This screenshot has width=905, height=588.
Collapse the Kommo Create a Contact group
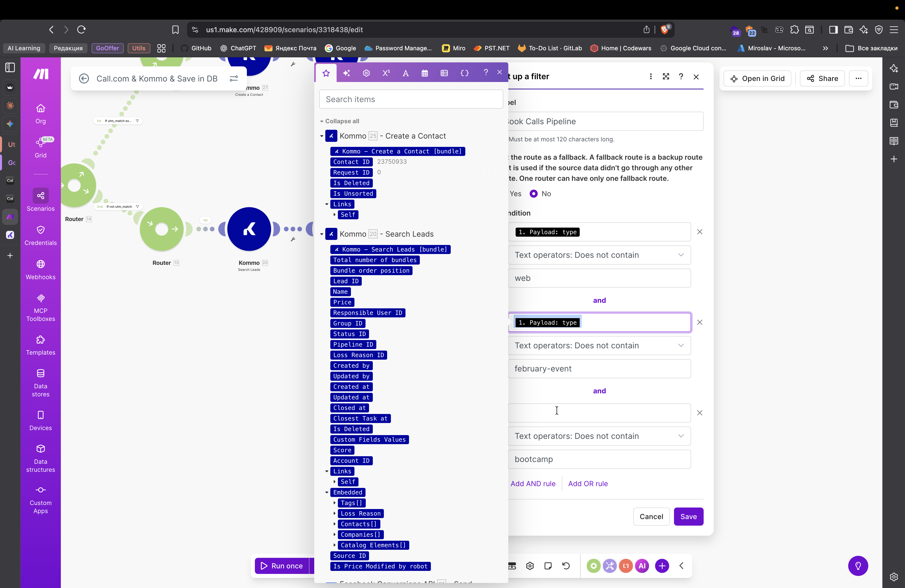point(322,136)
